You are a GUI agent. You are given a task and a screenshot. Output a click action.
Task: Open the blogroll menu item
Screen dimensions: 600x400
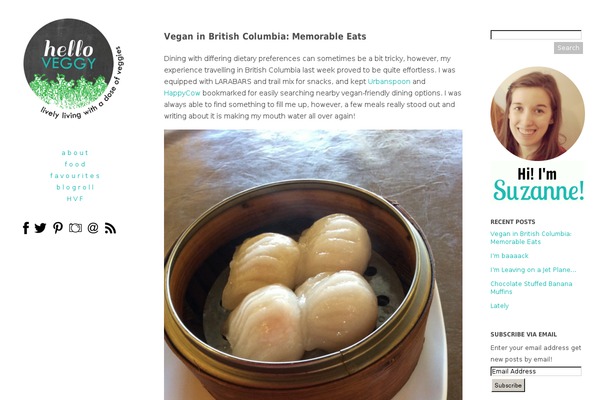[75, 187]
